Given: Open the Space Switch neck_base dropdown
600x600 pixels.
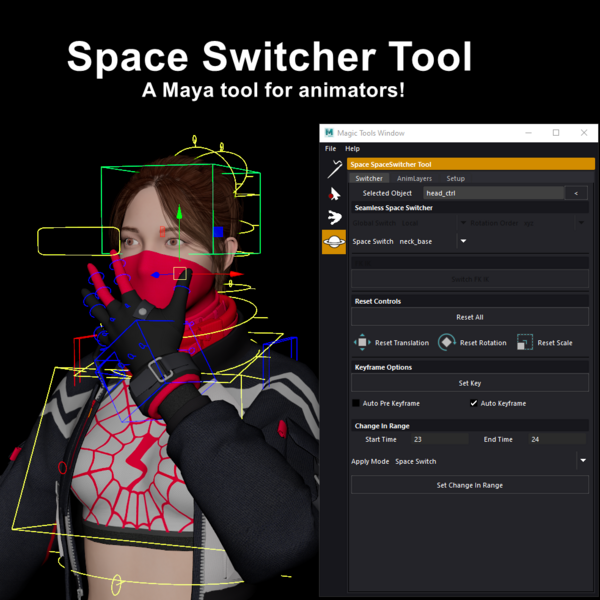Looking at the screenshot, I should pos(463,241).
